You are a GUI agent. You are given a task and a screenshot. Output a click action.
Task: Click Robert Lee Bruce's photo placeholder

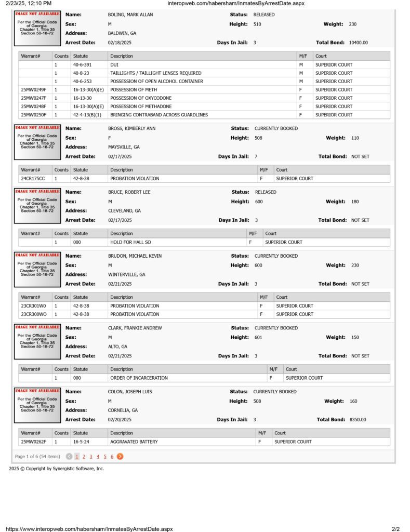37,206
